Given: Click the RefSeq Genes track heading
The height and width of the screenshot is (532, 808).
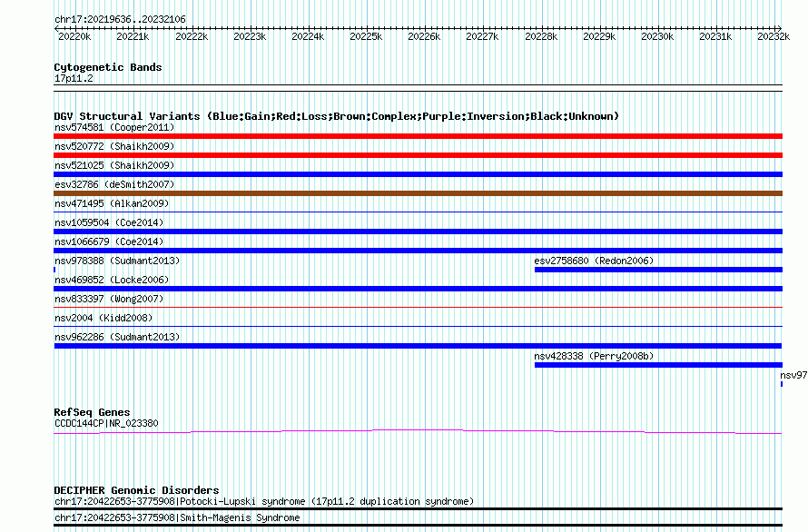Looking at the screenshot, I should tap(92, 412).
